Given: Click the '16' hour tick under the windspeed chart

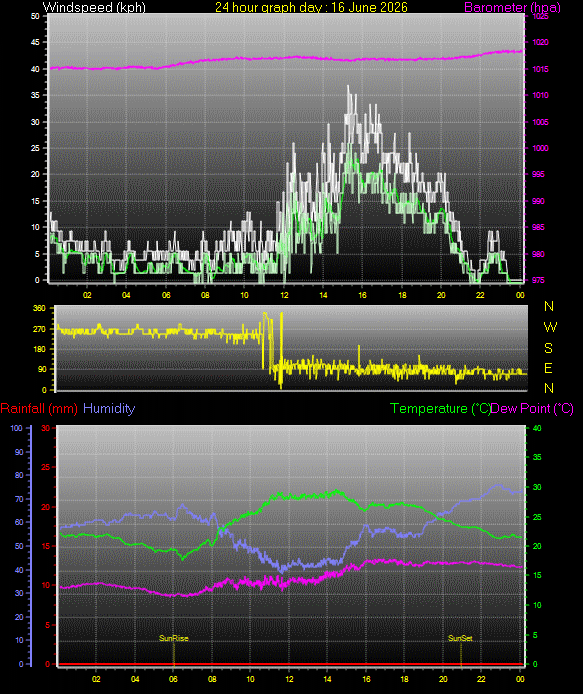Looking at the screenshot, I should [363, 295].
